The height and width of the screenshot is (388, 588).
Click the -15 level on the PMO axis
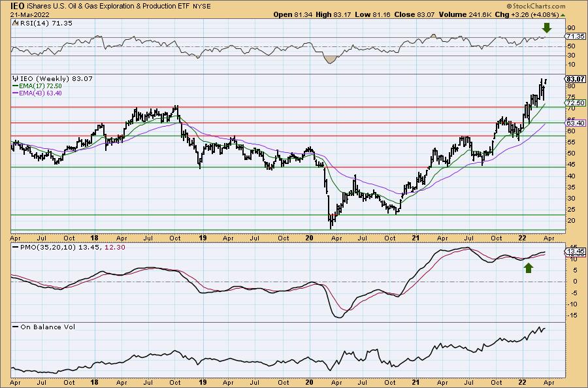tap(572, 315)
